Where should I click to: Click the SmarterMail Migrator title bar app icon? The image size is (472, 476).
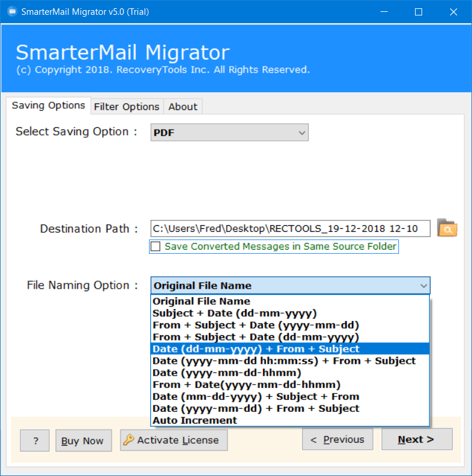coord(12,12)
